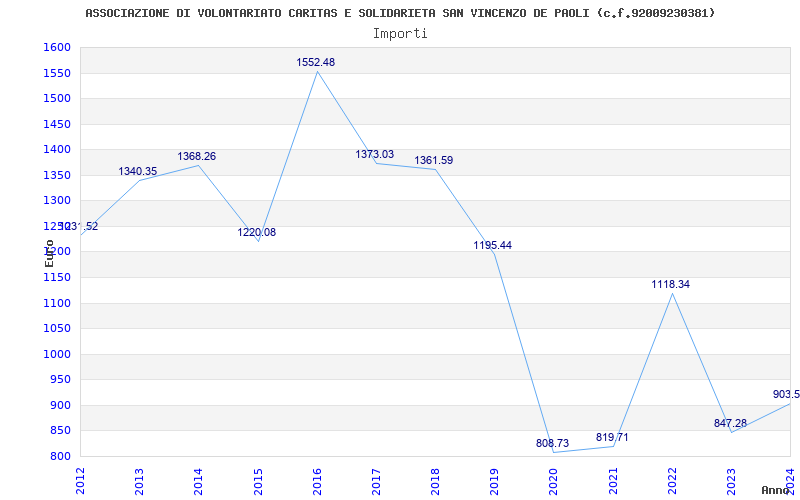
Task: Select the 1118.34 data label
Action: 670,284
